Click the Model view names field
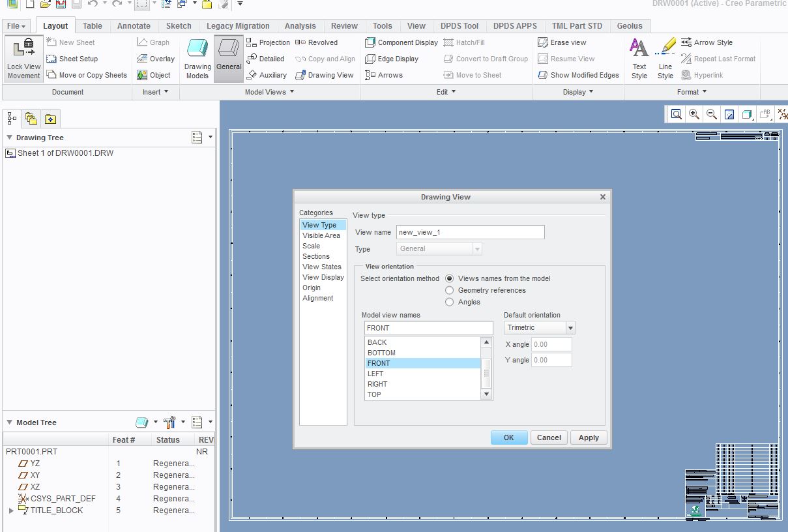Image resolution: width=788 pixels, height=532 pixels. pos(429,328)
